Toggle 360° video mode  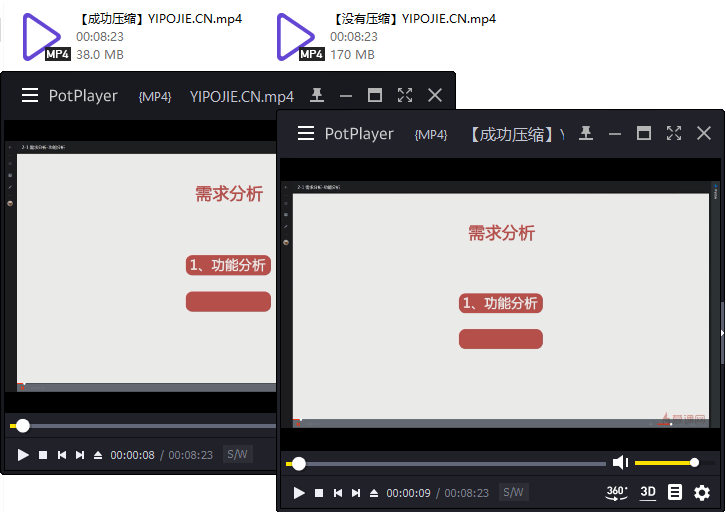pos(617,492)
